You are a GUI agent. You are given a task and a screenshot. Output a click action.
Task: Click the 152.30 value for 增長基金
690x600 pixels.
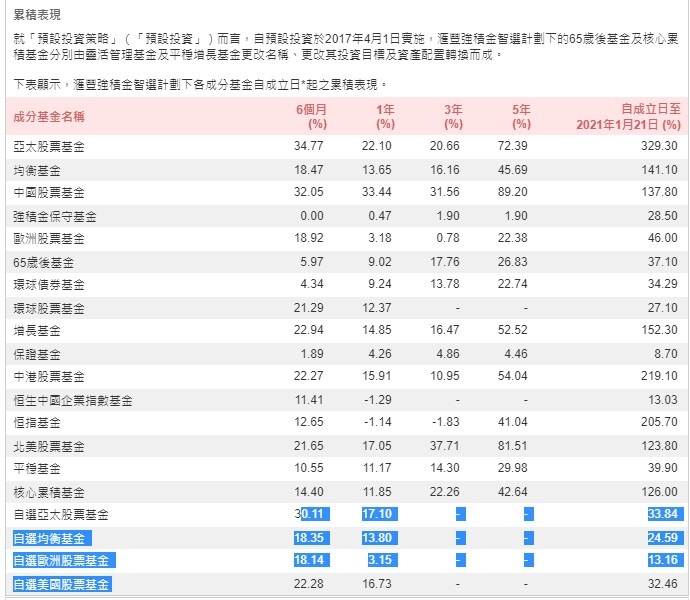click(659, 330)
